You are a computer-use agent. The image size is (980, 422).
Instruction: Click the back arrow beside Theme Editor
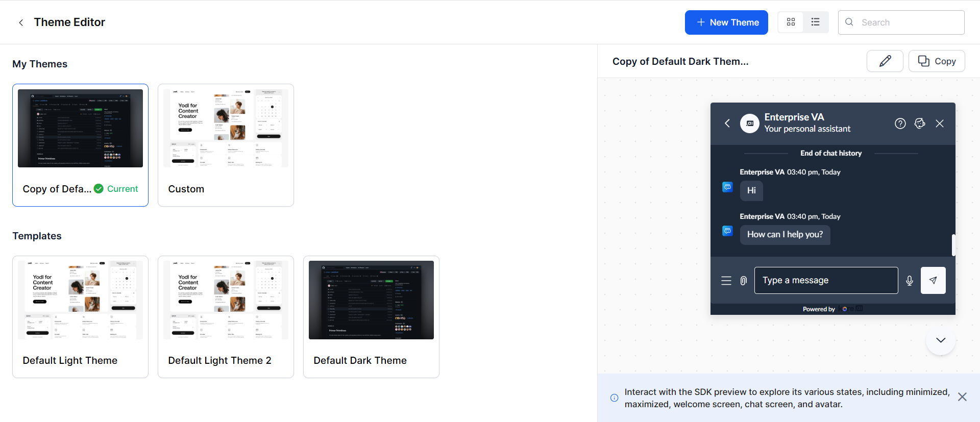point(21,22)
